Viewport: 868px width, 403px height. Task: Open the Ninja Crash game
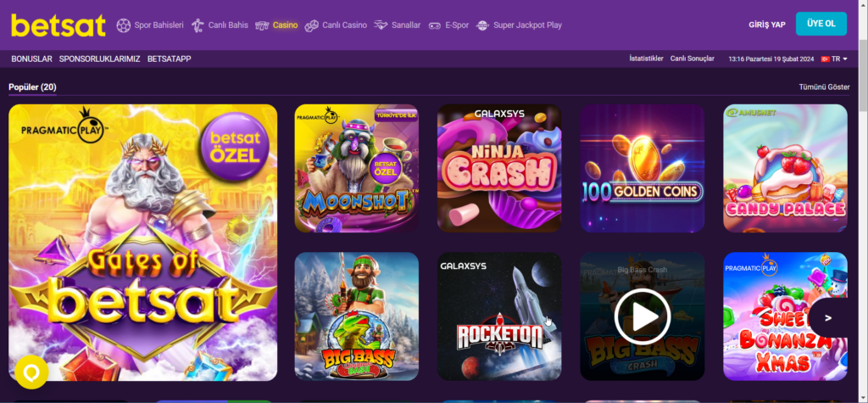(x=499, y=168)
